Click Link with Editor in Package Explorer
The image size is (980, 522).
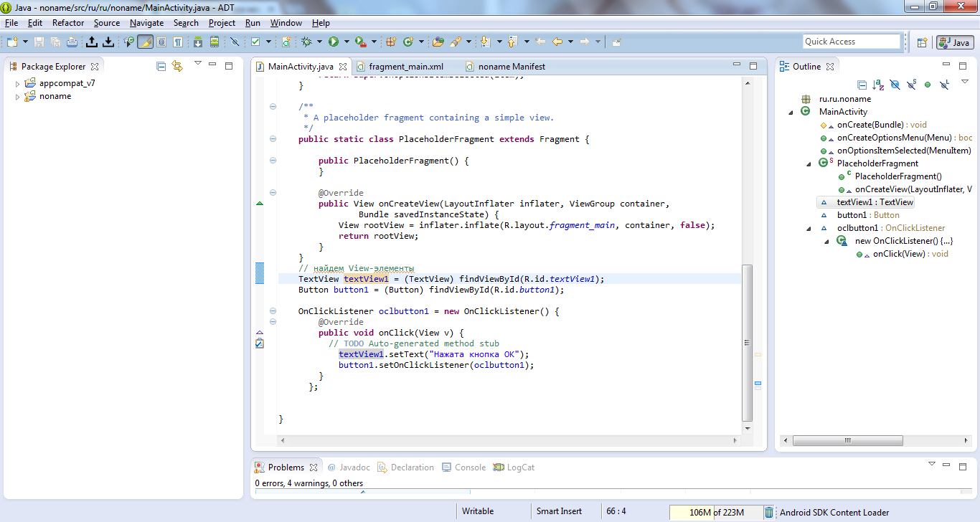tap(177, 66)
